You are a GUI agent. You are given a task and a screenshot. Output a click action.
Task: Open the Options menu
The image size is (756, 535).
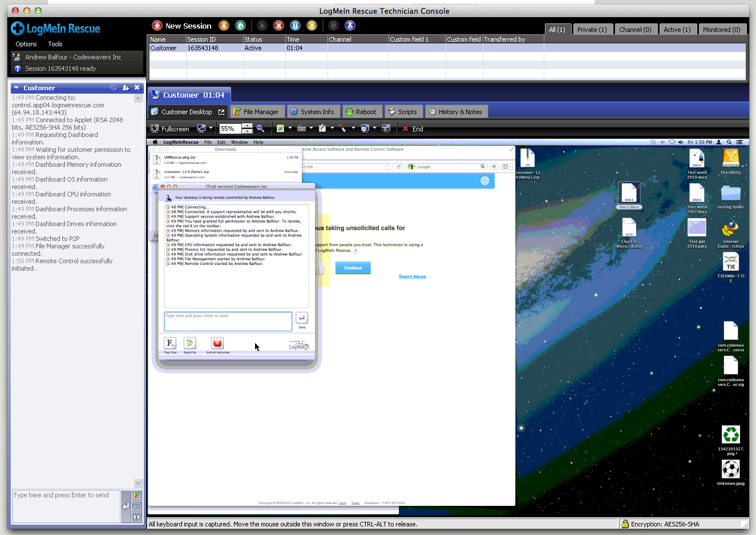pos(26,44)
